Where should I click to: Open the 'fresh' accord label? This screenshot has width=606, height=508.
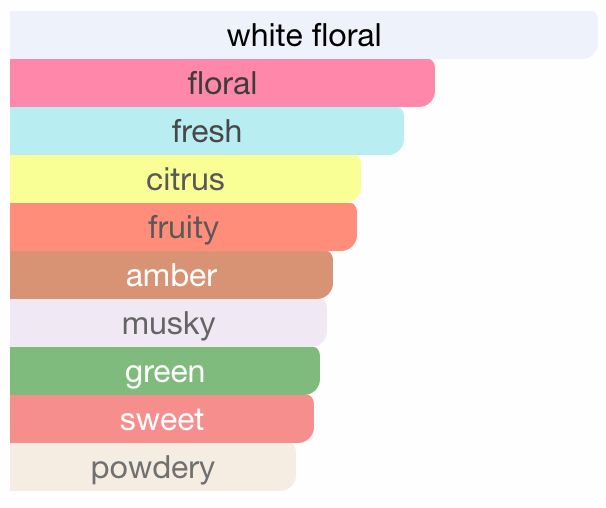tap(206, 131)
